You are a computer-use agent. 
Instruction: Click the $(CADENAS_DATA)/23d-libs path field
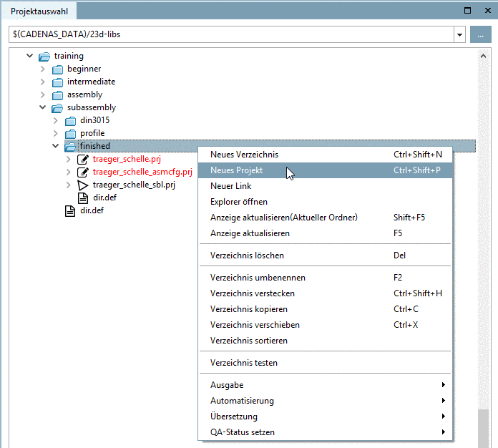click(231, 34)
